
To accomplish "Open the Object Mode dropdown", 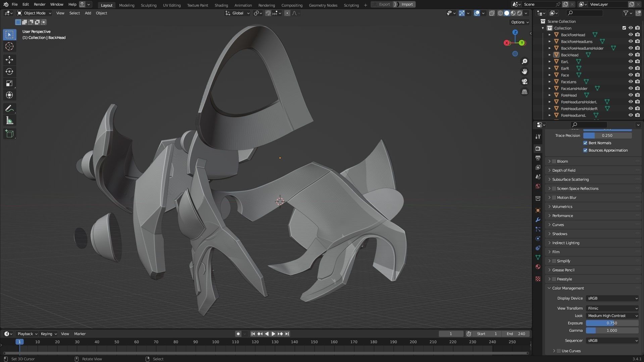I will tap(34, 13).
